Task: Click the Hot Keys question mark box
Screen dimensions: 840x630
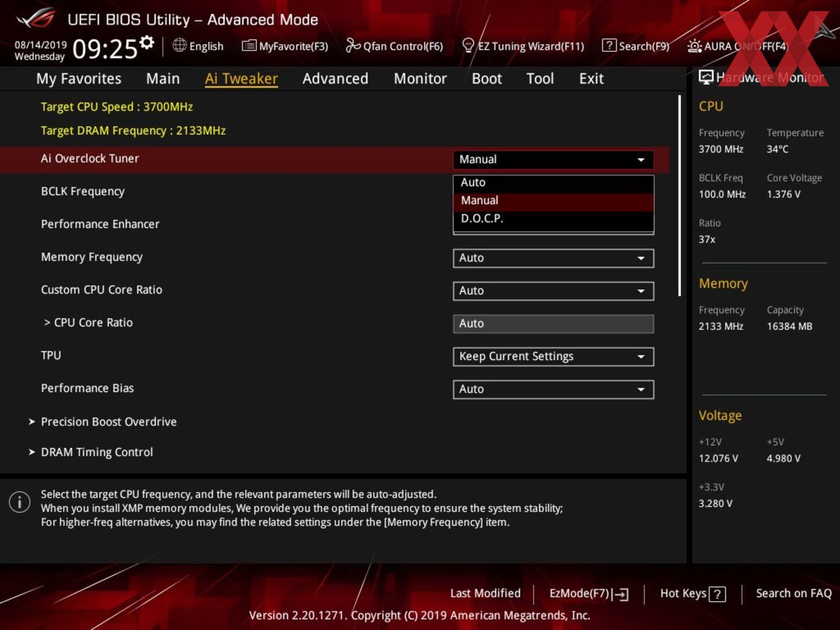Action: coord(717,594)
